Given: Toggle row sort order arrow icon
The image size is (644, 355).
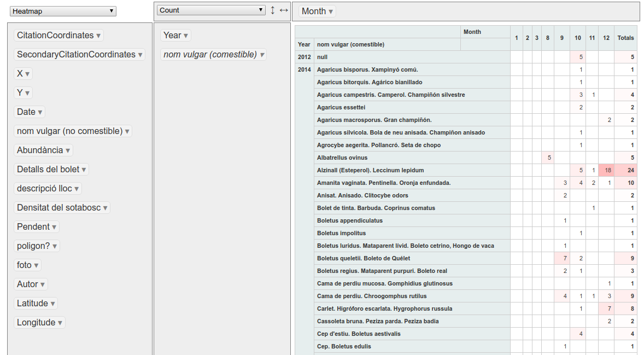Looking at the screenshot, I should point(273,10).
